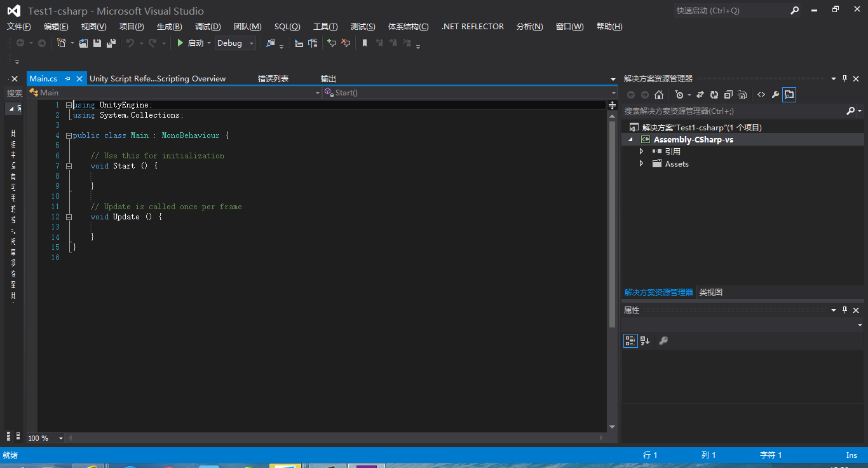Image resolution: width=868 pixels, height=468 pixels.
Task: Switch to the 输出 tab
Action: [x=329, y=79]
